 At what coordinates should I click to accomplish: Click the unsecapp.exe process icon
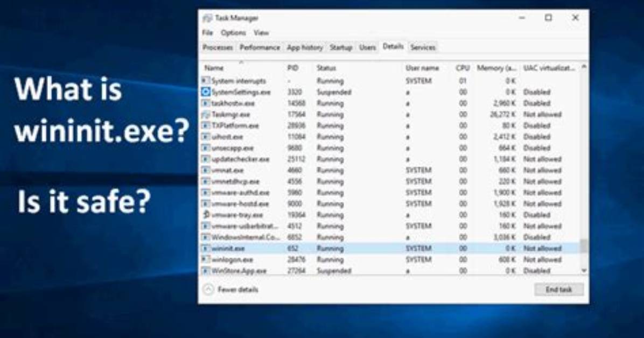coord(206,148)
